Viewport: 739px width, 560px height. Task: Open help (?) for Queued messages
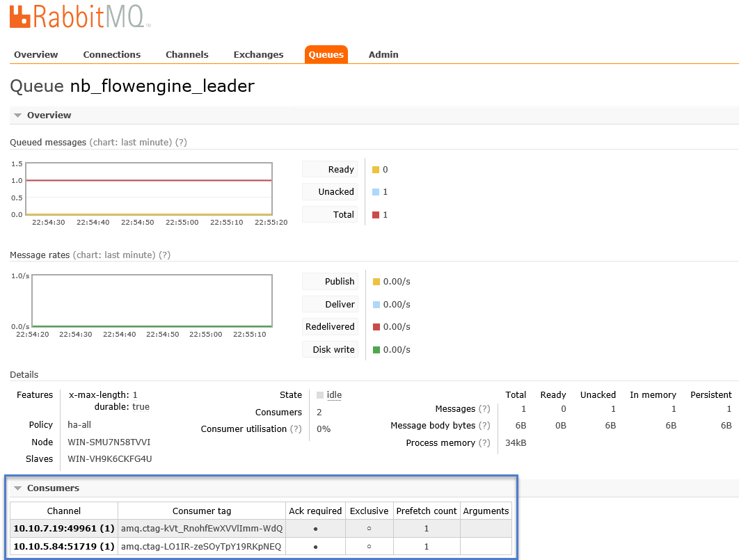[x=181, y=142]
